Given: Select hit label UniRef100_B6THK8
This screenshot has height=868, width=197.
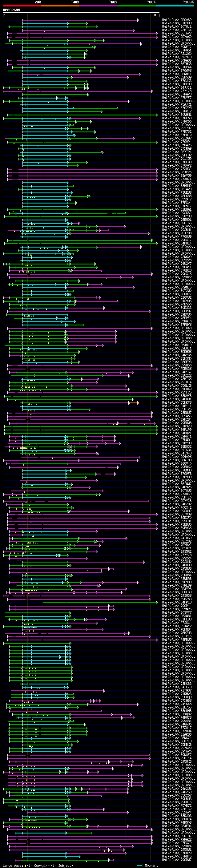Looking at the screenshot, I should coord(177,64).
